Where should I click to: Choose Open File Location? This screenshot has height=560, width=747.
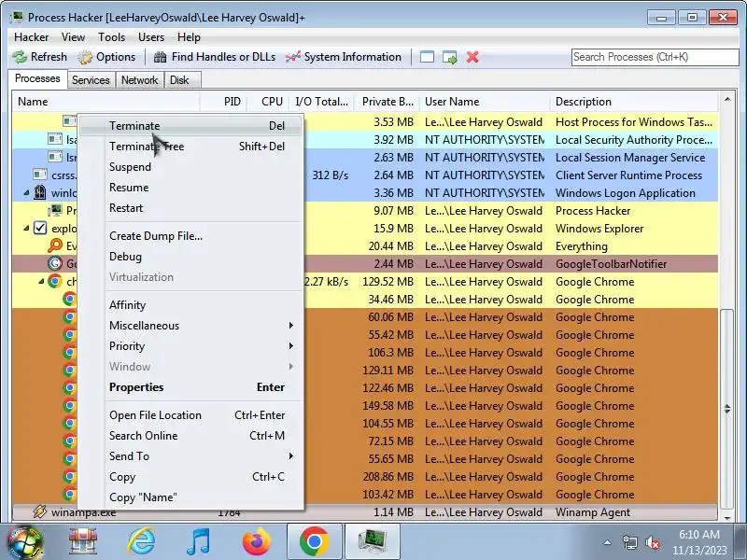190,414
